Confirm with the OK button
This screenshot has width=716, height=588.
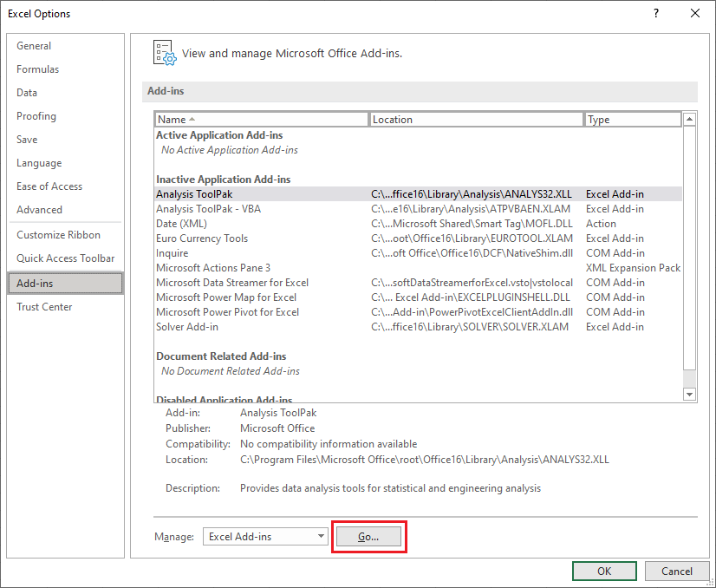coord(604,571)
